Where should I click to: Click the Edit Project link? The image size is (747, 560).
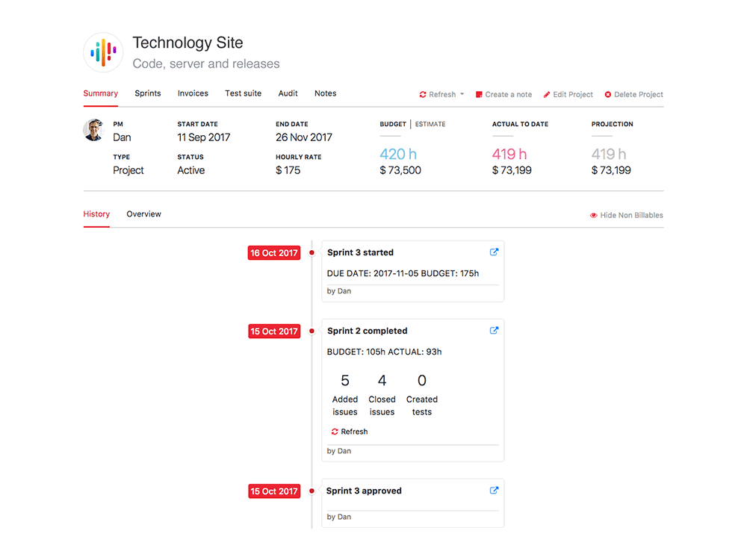pyautogui.click(x=573, y=94)
